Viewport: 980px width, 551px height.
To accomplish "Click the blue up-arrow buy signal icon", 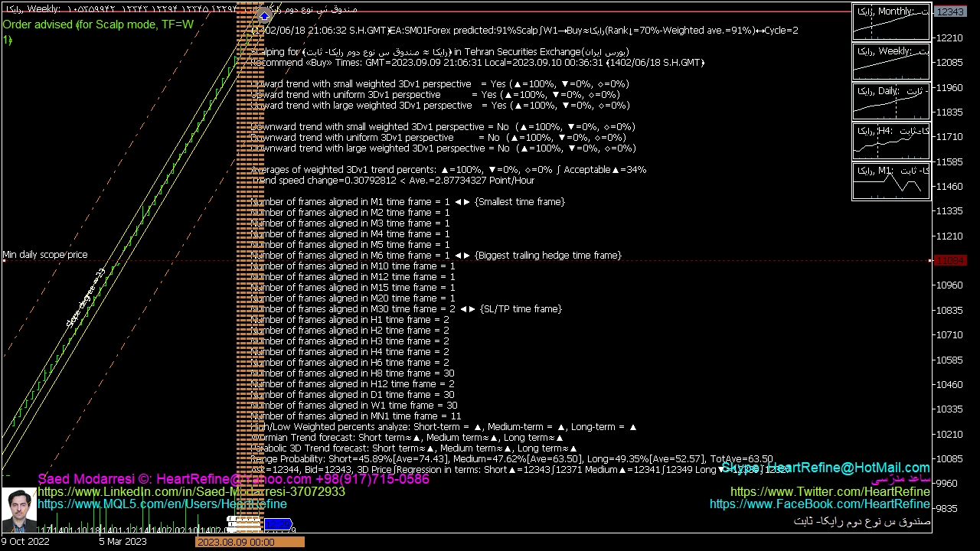I will (264, 15).
